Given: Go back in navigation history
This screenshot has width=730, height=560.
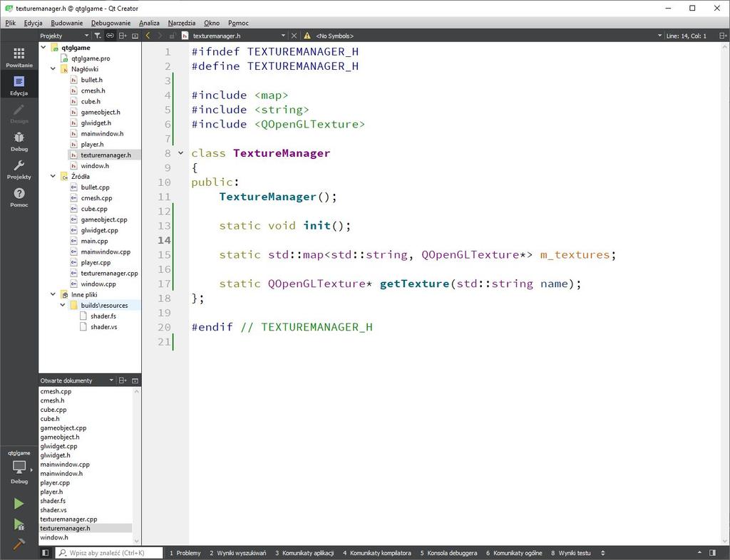Looking at the screenshot, I should (x=148, y=36).
